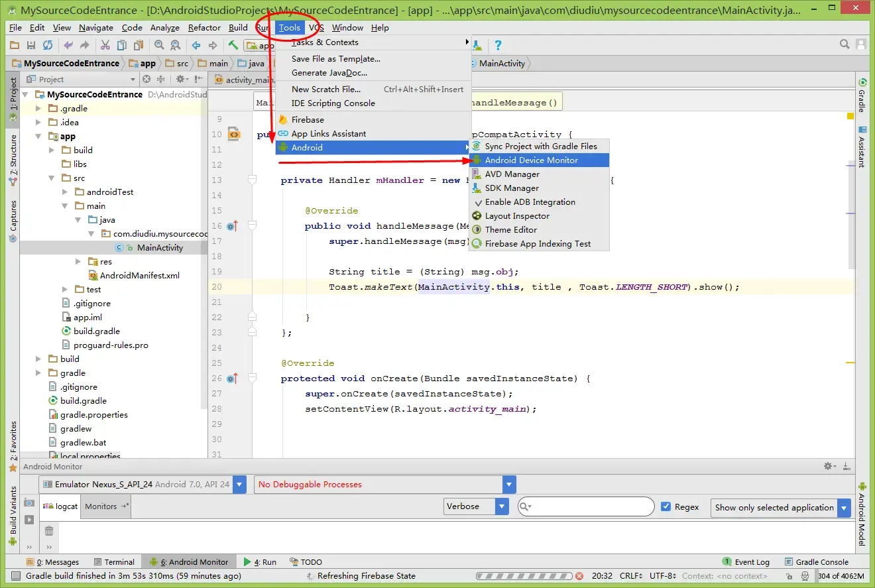Click the Undo arrow icon
The width and height of the screenshot is (875, 588).
pos(68,45)
